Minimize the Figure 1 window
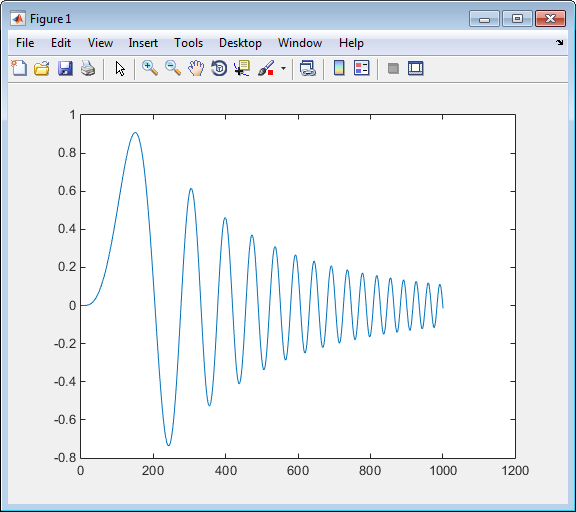 484,19
